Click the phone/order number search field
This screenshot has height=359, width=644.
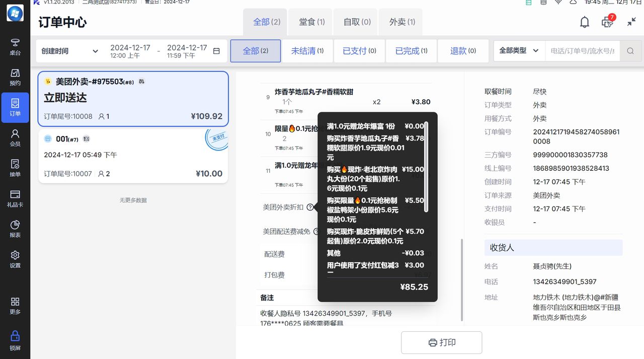[583, 51]
